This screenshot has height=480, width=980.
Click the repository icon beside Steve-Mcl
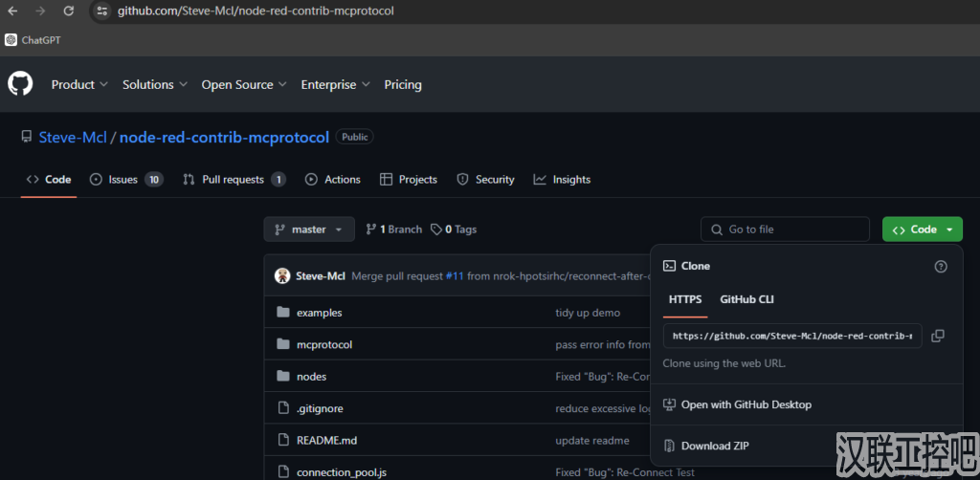click(x=26, y=137)
